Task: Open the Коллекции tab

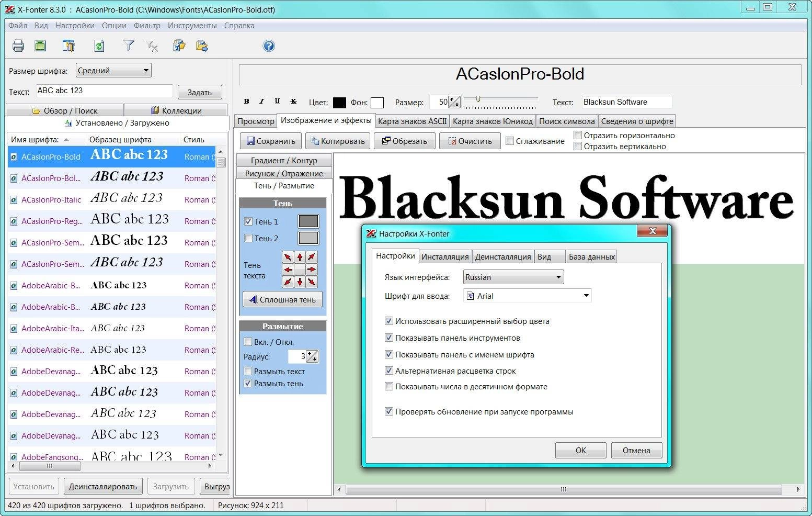Action: (x=176, y=110)
